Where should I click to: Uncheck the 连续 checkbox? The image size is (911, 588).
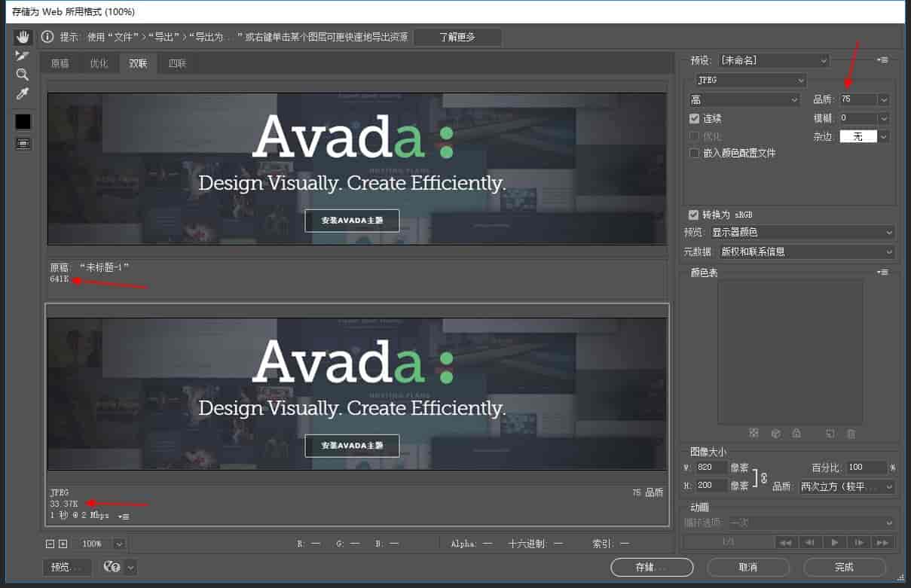694,119
